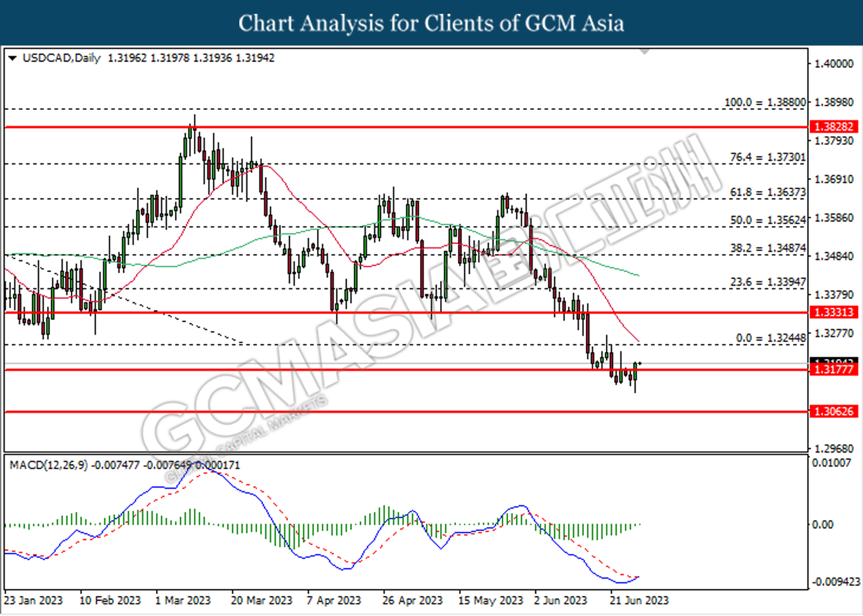Click the 2 Jun 2023 date label
Image resolution: width=863 pixels, height=616 pixels.
[x=561, y=600]
